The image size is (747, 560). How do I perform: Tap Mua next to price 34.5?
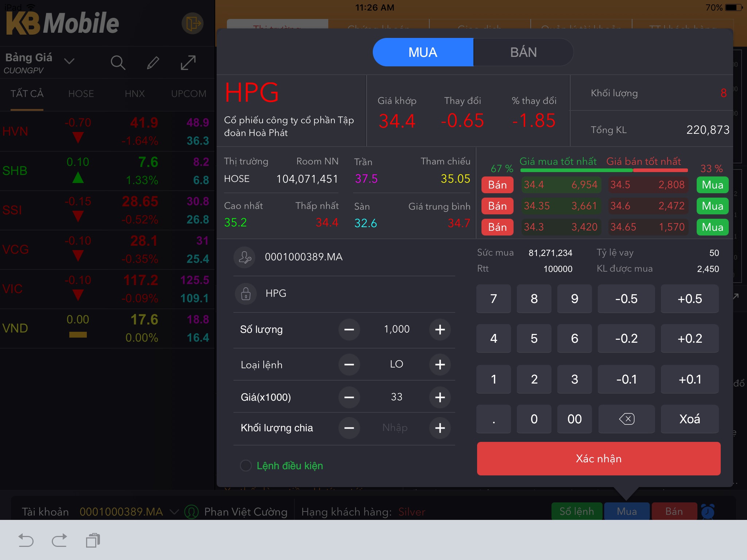(712, 185)
